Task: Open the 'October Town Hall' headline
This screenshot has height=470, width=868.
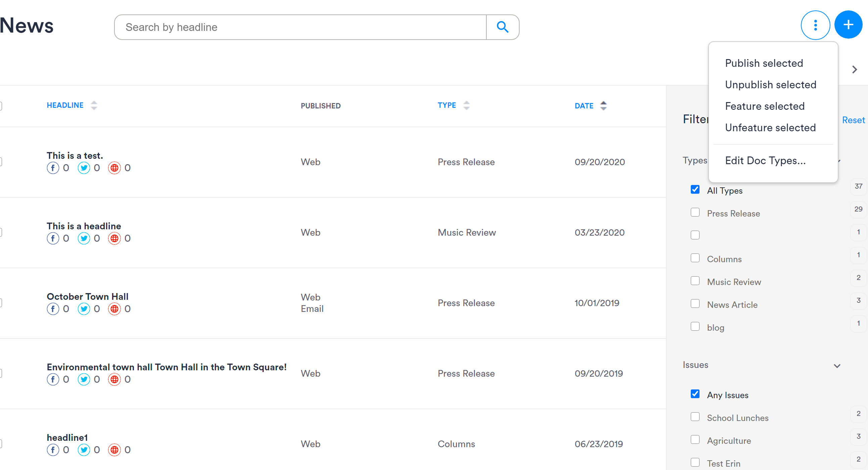Action: [x=88, y=296]
